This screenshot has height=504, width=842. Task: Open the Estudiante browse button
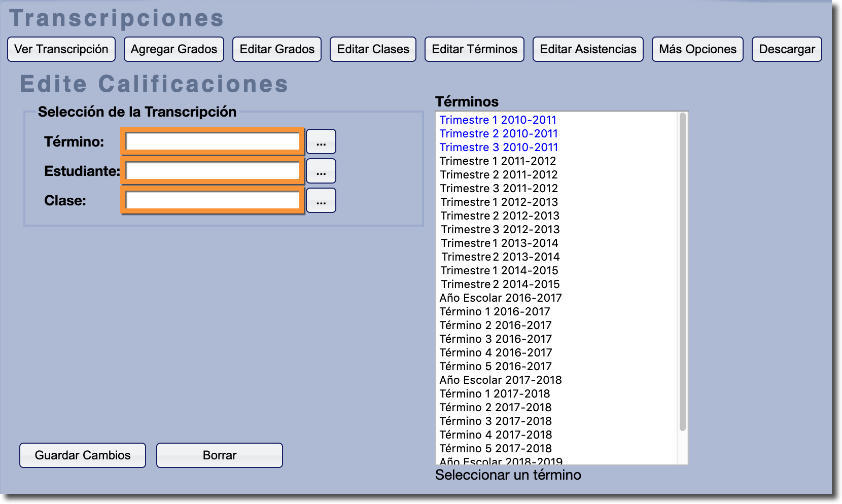click(321, 171)
